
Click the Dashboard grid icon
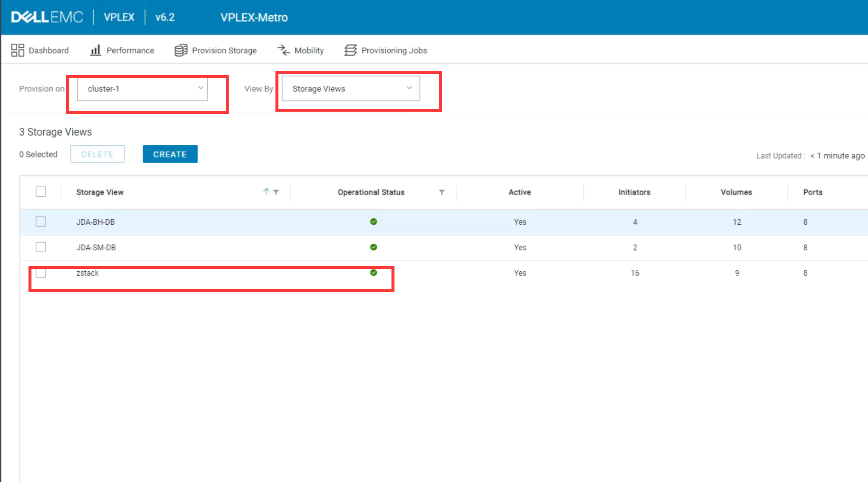click(x=17, y=50)
